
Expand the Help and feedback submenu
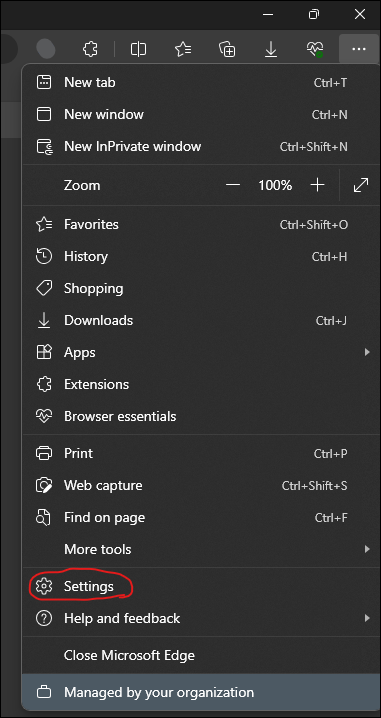pyautogui.click(x=201, y=618)
